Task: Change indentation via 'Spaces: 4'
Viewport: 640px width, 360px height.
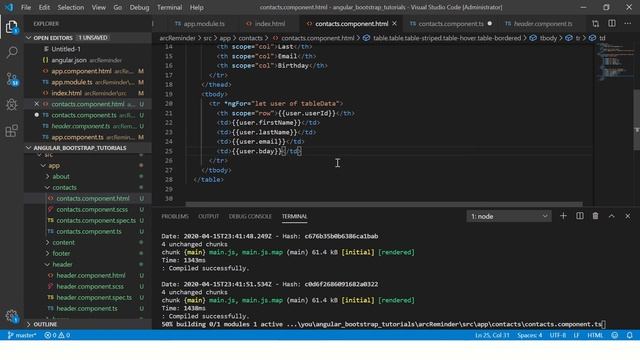Action: [529, 335]
